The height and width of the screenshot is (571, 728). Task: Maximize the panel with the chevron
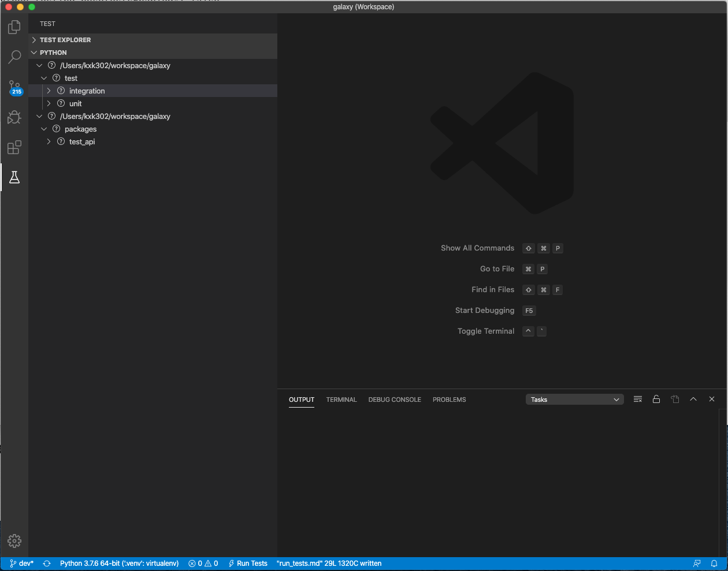[x=693, y=399]
